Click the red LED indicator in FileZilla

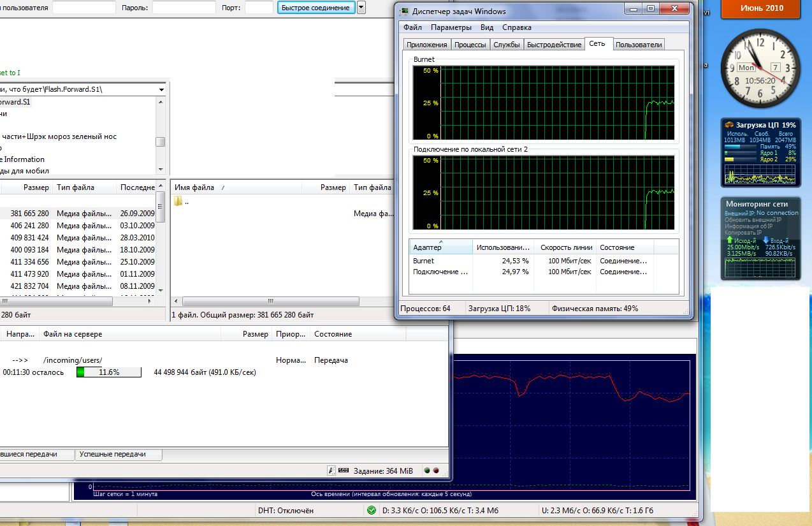[436, 471]
